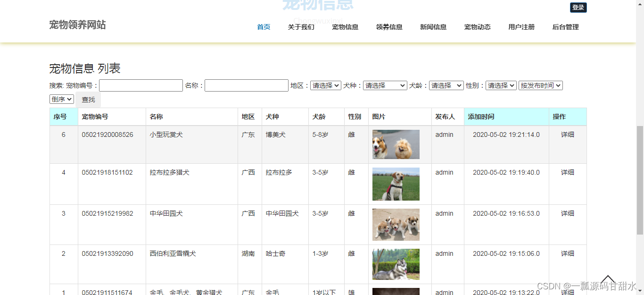This screenshot has height=295, width=644.
Task: Click the 中华田园犬 puppies thumbnail
Action: [x=396, y=225]
